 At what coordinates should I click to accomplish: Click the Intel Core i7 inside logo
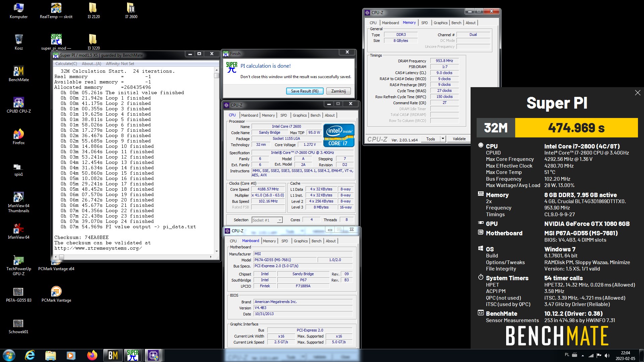coord(338,135)
